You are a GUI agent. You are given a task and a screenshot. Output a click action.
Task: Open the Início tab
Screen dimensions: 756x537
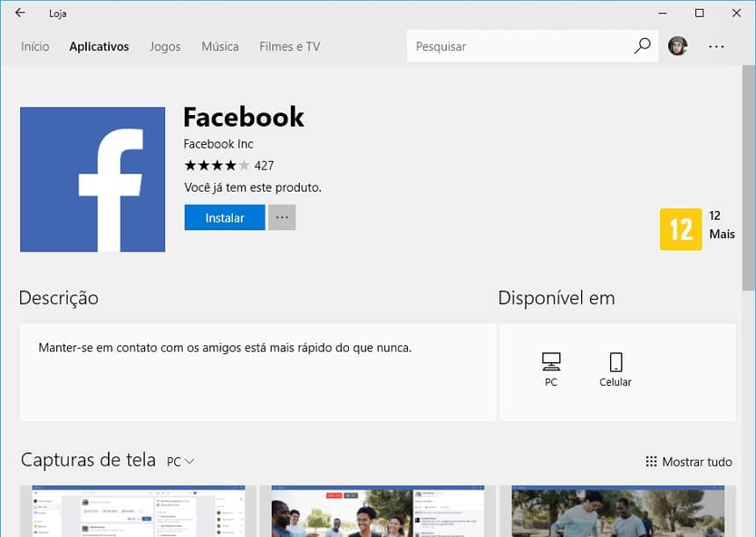click(35, 47)
